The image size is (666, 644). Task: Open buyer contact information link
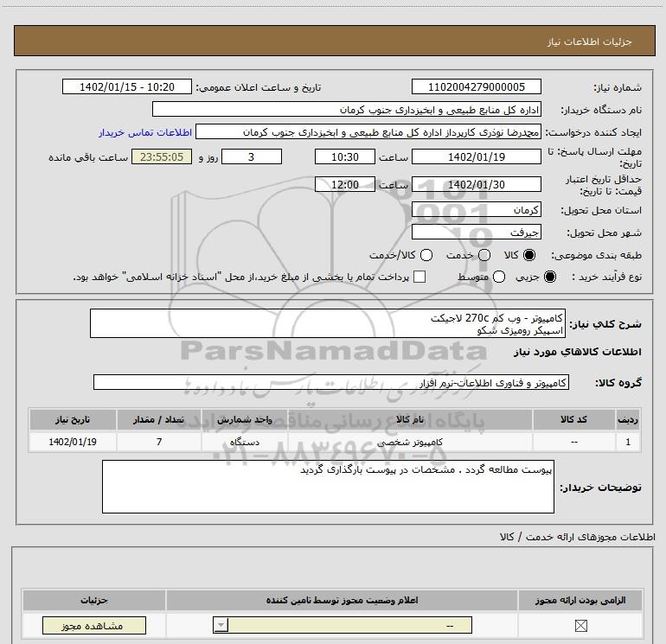(145, 132)
